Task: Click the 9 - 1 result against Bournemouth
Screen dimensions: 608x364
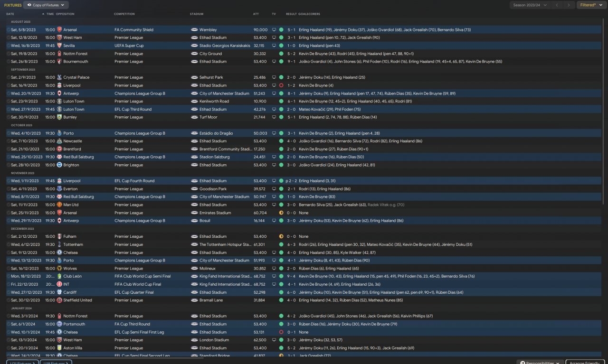Action: pos(291,62)
